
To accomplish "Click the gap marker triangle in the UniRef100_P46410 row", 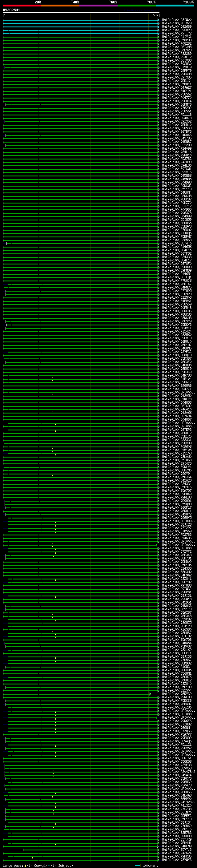I will (52, 411).
